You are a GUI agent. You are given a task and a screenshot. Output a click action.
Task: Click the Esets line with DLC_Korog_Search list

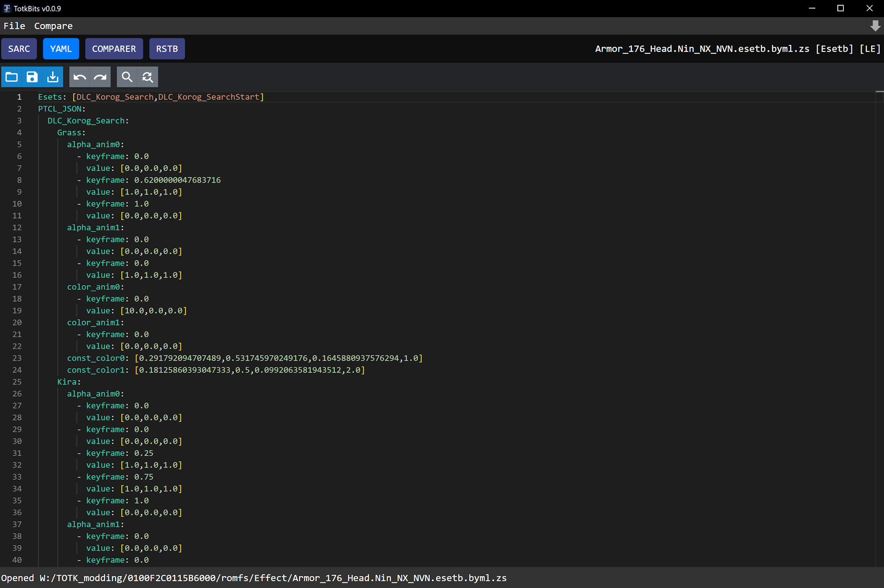coord(151,97)
